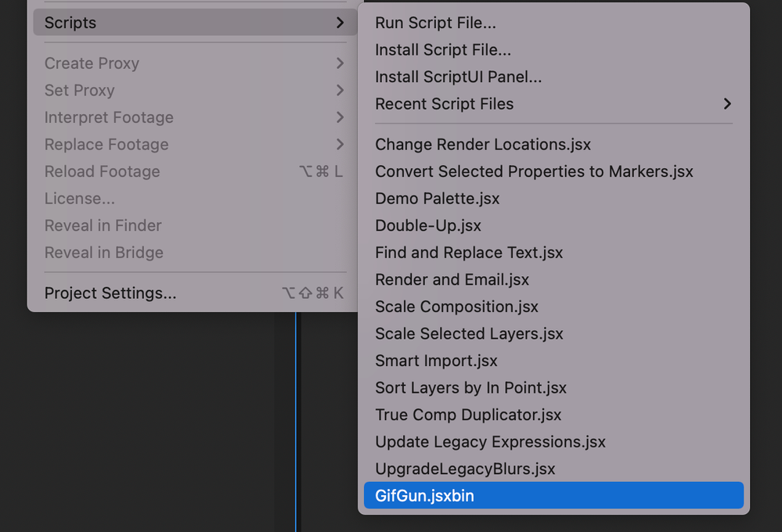Open True Comp Duplicator.jsx
This screenshot has height=532, width=782.
(x=468, y=415)
